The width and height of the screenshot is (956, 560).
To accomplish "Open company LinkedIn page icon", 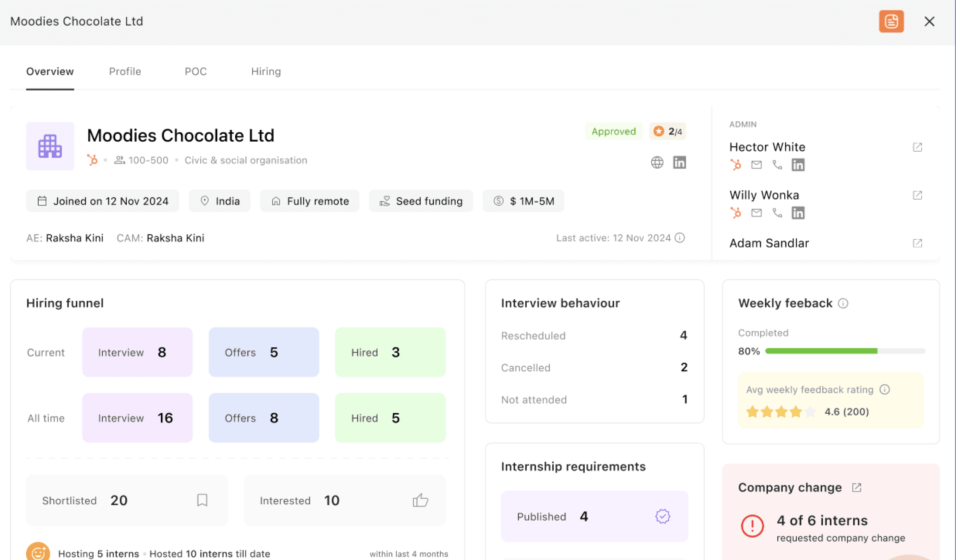I will point(680,162).
